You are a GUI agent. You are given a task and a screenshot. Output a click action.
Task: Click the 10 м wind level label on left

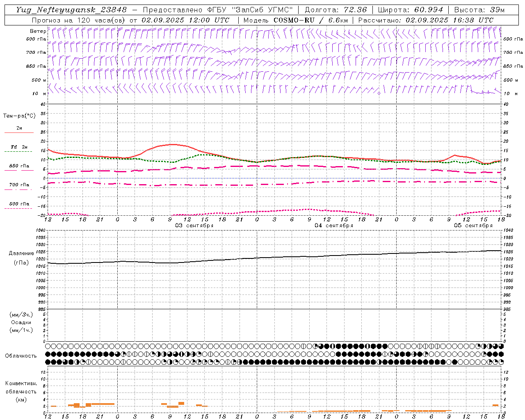pos(39,94)
